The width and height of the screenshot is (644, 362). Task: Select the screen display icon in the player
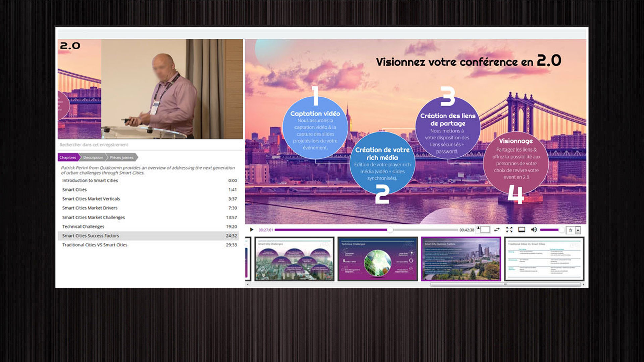tap(522, 230)
